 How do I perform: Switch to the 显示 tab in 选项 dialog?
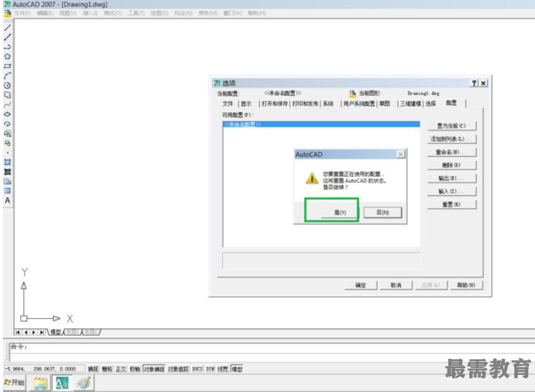click(246, 104)
